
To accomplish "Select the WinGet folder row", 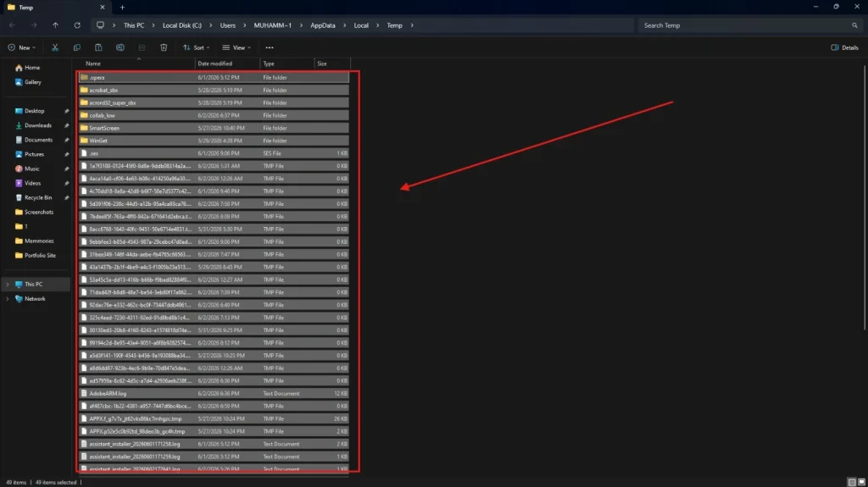I will [x=214, y=141].
